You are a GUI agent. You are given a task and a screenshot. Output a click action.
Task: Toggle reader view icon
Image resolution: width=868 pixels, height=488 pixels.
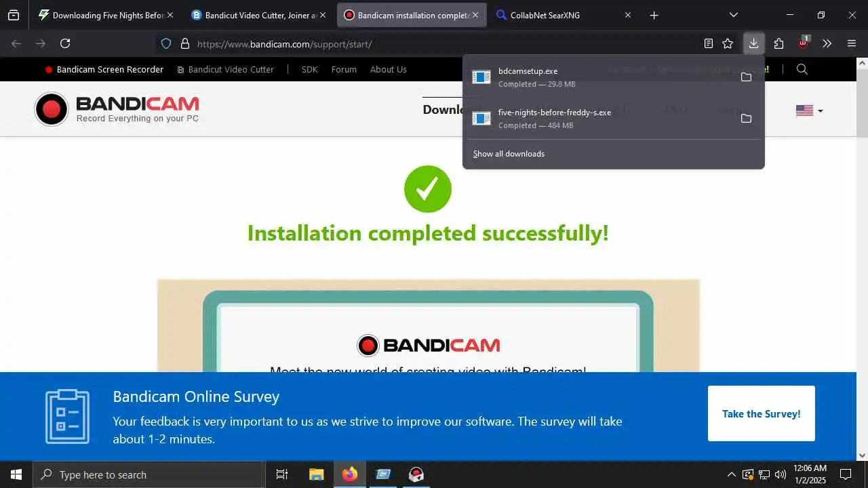709,43
